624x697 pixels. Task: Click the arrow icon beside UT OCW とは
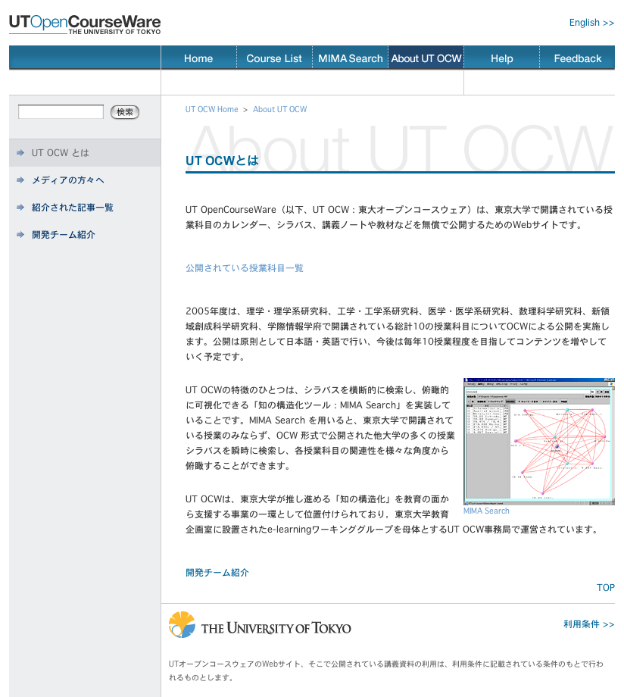coord(20,153)
